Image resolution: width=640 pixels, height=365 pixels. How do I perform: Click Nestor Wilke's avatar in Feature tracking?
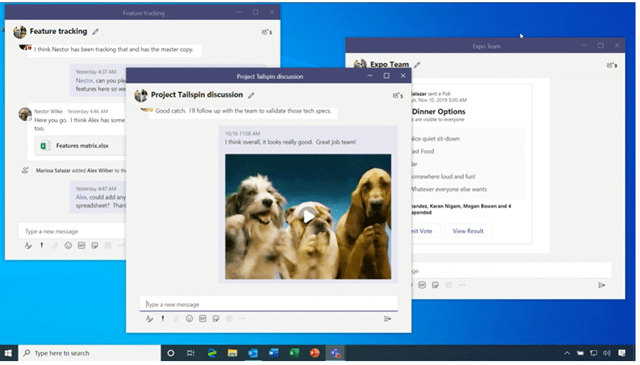pos(25,114)
